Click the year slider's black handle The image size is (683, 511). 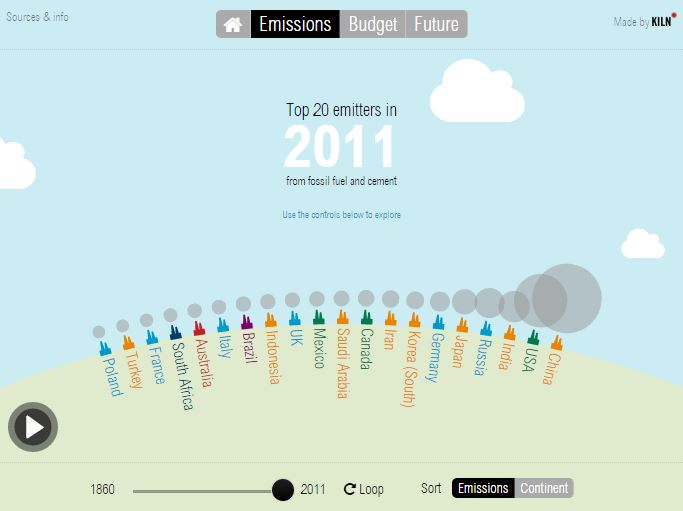[x=283, y=490]
